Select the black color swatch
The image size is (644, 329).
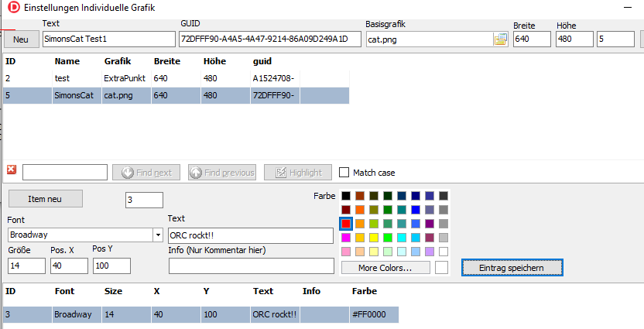pyautogui.click(x=347, y=196)
